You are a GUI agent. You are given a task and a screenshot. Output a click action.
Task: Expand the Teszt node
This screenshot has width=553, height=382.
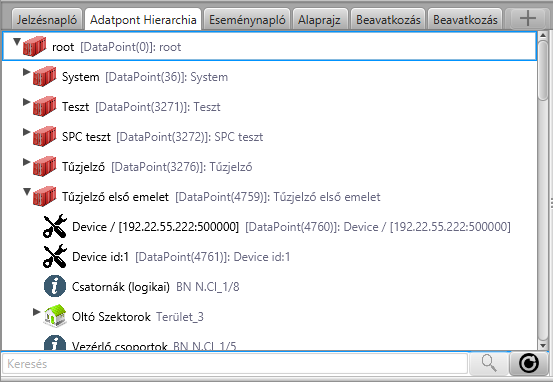click(x=26, y=102)
